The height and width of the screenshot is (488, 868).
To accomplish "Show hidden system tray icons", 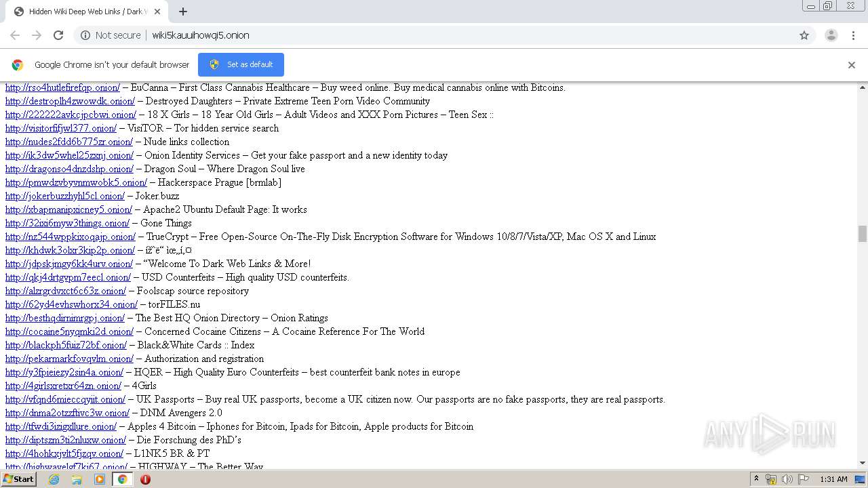I will coord(756,479).
